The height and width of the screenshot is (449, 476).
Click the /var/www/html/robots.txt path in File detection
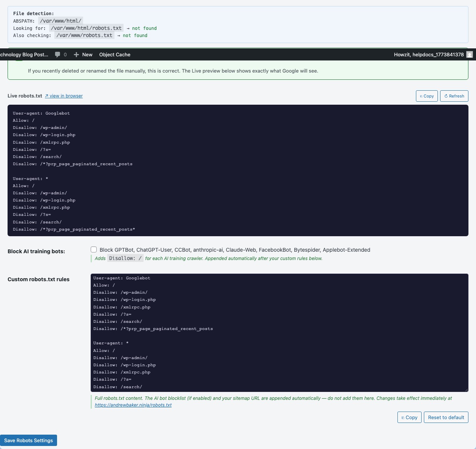click(86, 28)
